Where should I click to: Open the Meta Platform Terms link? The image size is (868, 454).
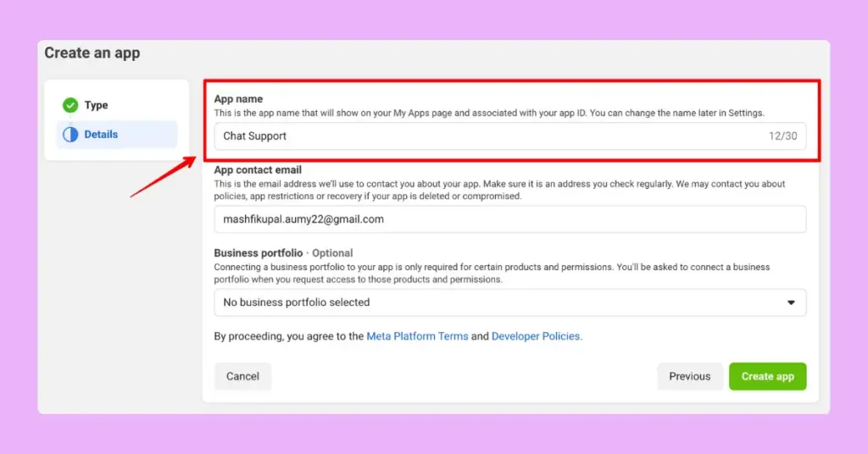point(417,336)
